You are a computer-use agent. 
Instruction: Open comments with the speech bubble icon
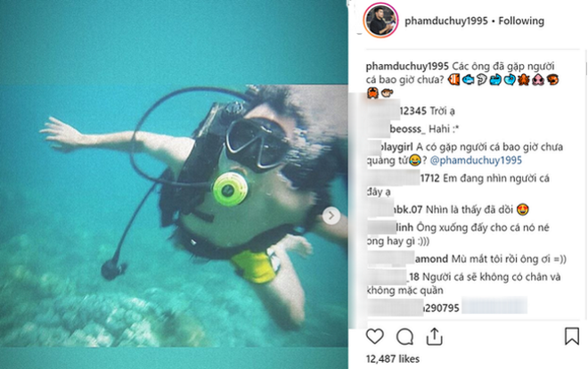(x=404, y=336)
